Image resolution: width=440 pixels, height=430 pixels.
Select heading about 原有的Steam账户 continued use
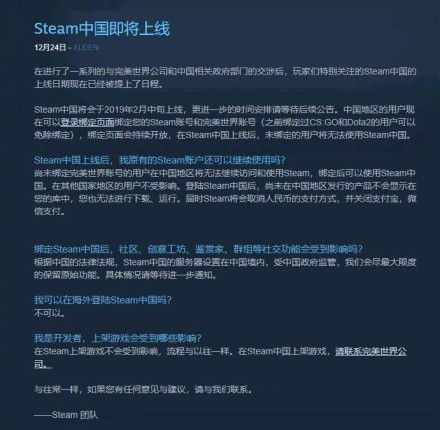click(160, 160)
